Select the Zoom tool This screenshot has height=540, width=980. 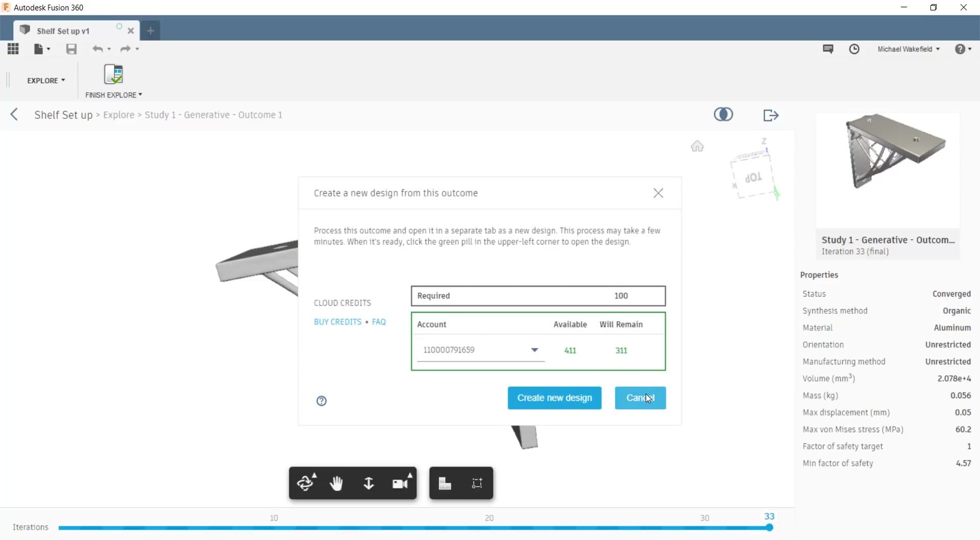click(369, 483)
